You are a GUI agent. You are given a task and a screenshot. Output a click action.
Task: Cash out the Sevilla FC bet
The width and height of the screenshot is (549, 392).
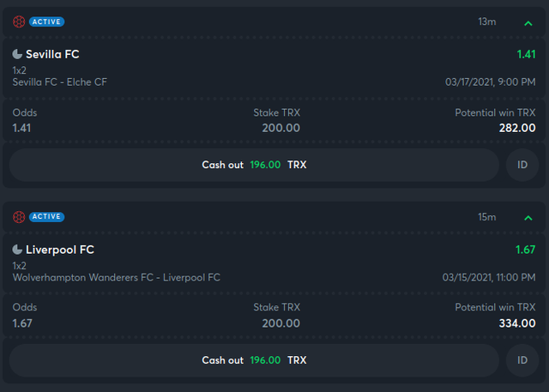(254, 165)
